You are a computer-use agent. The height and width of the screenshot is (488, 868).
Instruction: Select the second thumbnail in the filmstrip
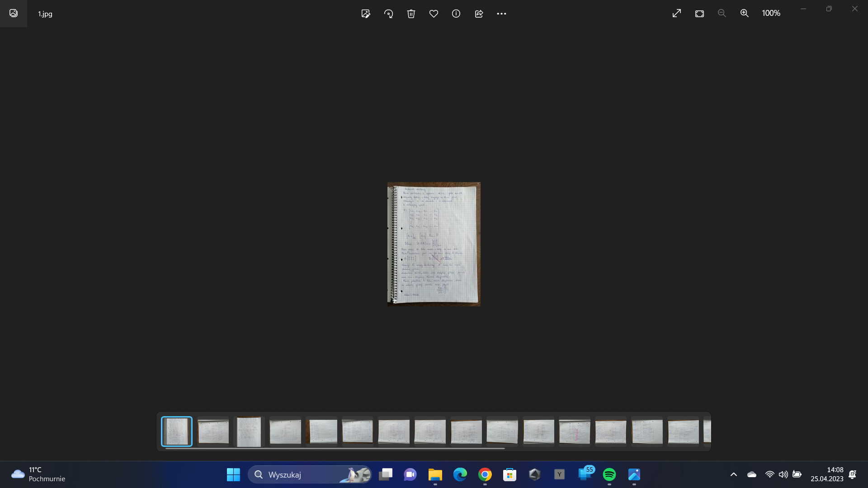coord(213,432)
